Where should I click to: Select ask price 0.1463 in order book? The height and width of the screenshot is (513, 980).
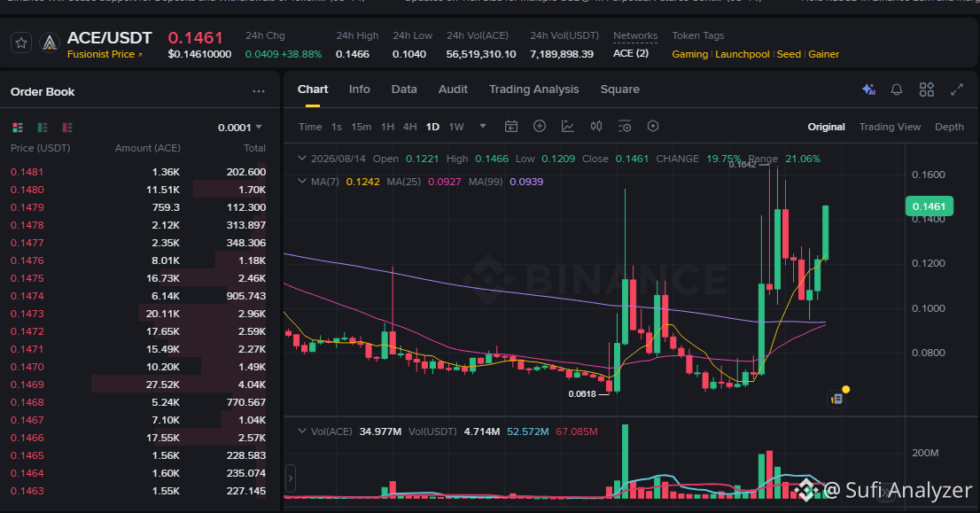pos(27,491)
